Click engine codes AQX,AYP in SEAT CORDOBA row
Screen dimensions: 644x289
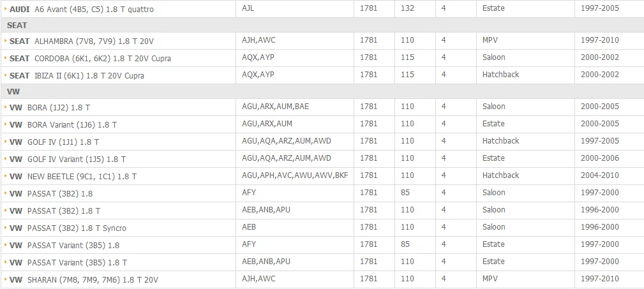(258, 57)
